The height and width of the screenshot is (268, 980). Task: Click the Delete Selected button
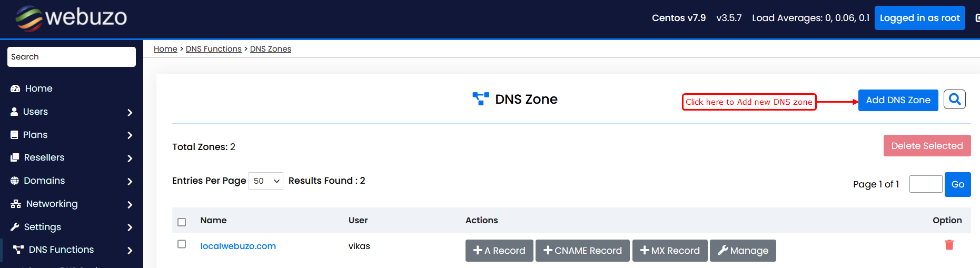tap(927, 146)
